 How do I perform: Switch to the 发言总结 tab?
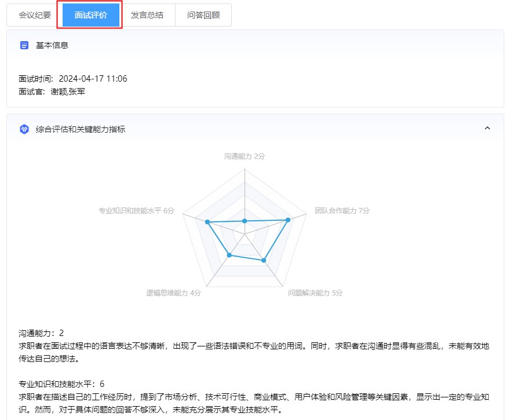click(x=147, y=15)
